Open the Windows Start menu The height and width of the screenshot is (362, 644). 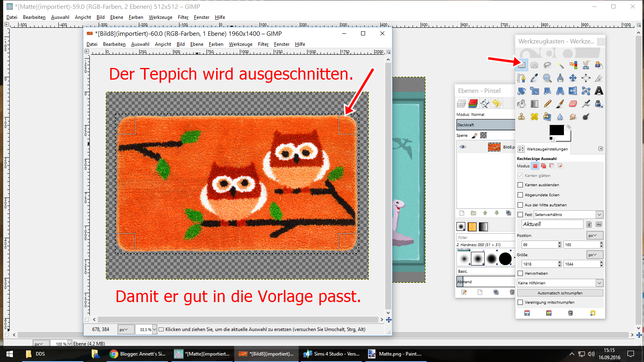tap(10, 354)
